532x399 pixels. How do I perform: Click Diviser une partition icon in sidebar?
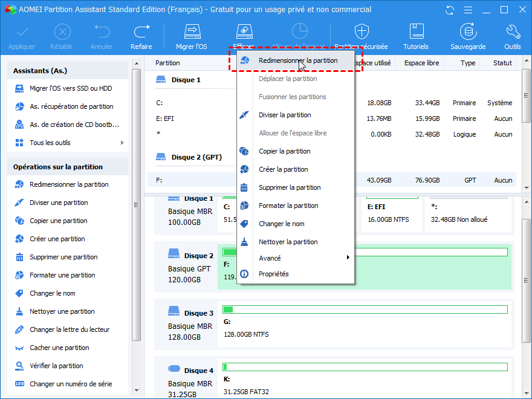19,203
